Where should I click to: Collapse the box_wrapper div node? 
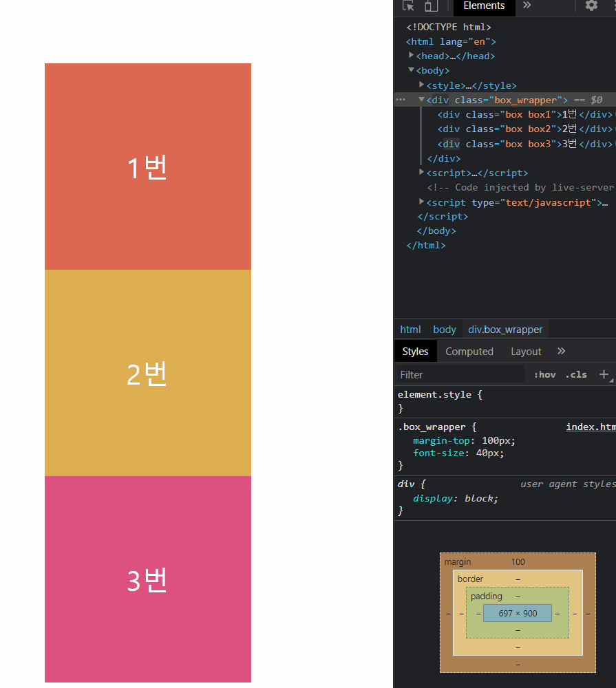[x=421, y=100]
